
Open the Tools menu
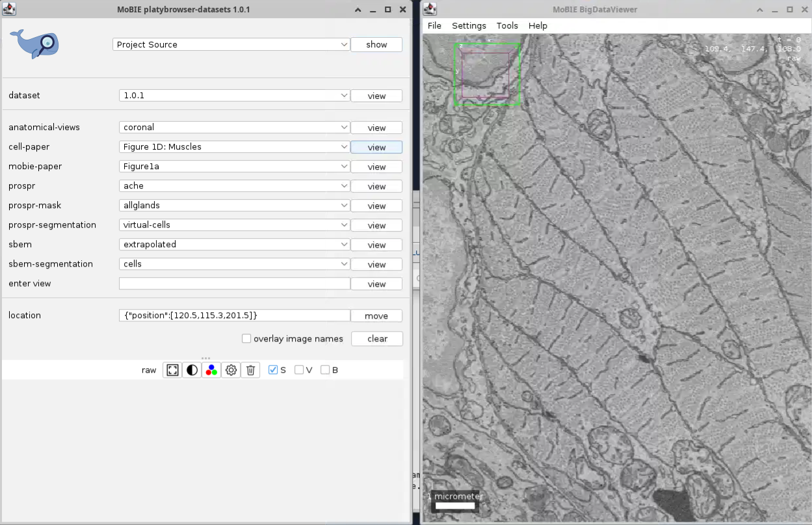coord(507,25)
